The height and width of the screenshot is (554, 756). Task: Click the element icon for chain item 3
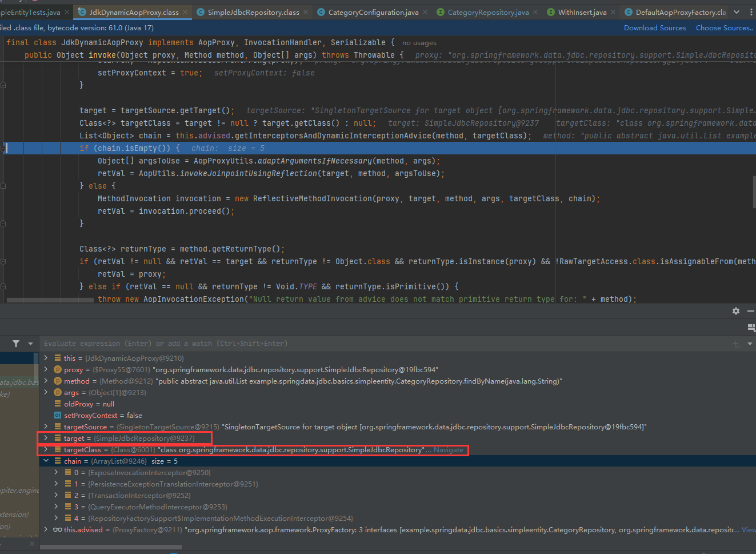click(x=68, y=507)
